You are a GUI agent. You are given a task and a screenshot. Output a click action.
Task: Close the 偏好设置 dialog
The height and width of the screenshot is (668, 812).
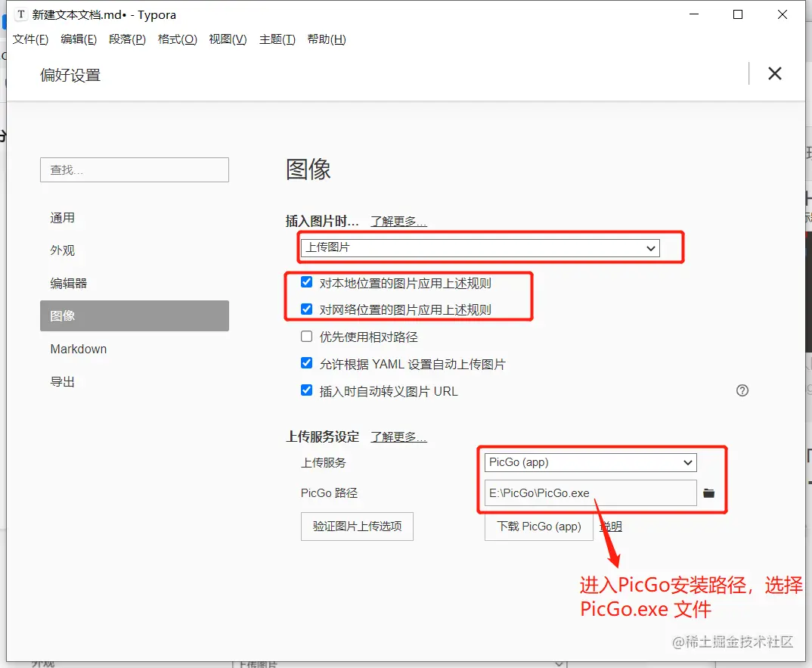(x=774, y=73)
